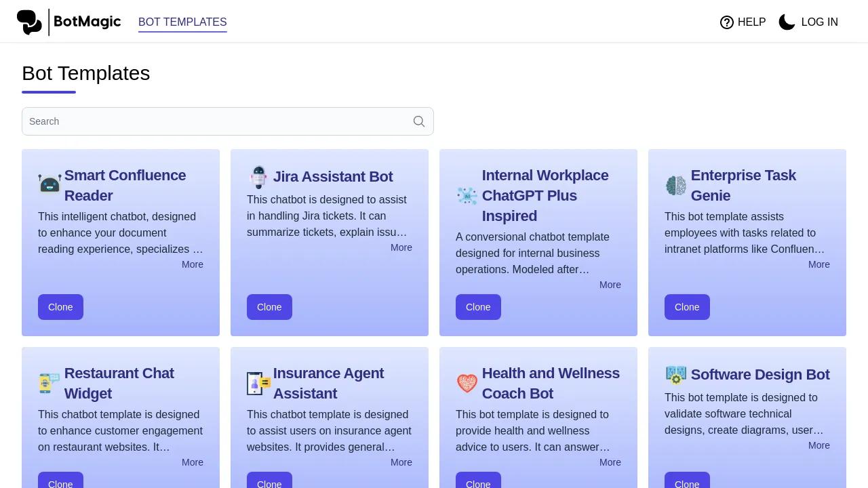Clone the Jira Assistant Bot template
Viewport: 868px width, 488px height.
269,307
